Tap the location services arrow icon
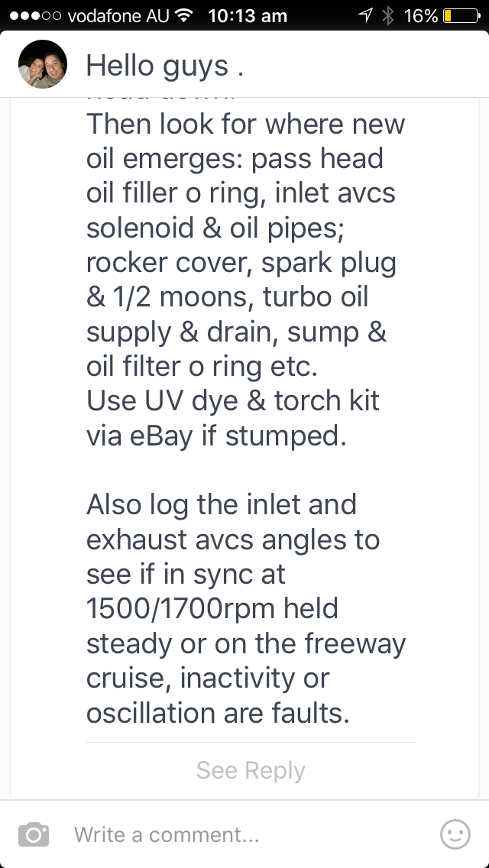The height and width of the screenshot is (868, 489). 366,15
